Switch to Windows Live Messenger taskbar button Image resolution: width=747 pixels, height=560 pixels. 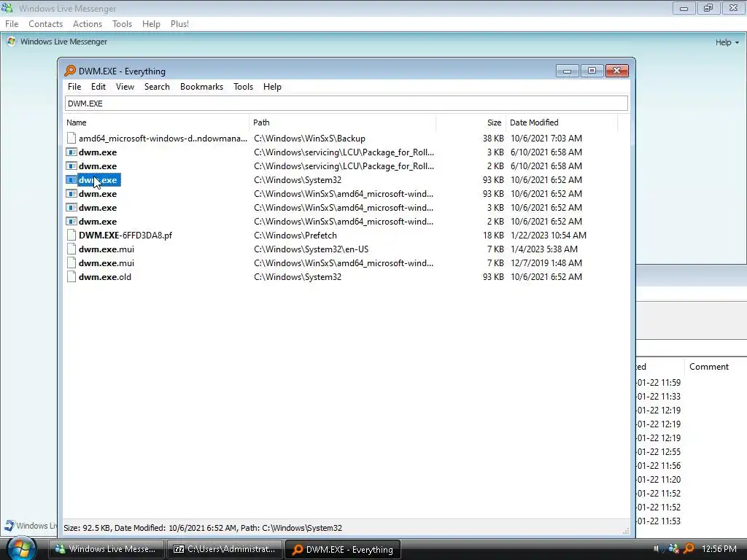click(107, 549)
